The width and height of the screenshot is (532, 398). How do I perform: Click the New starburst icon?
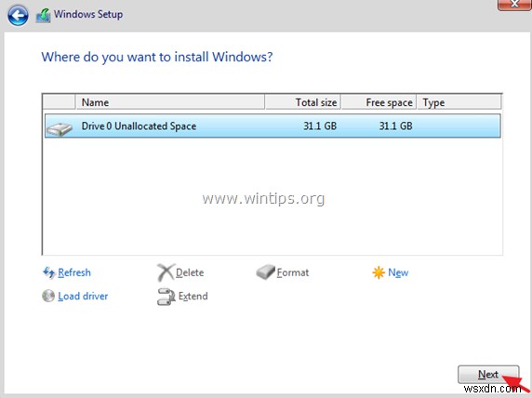click(379, 272)
